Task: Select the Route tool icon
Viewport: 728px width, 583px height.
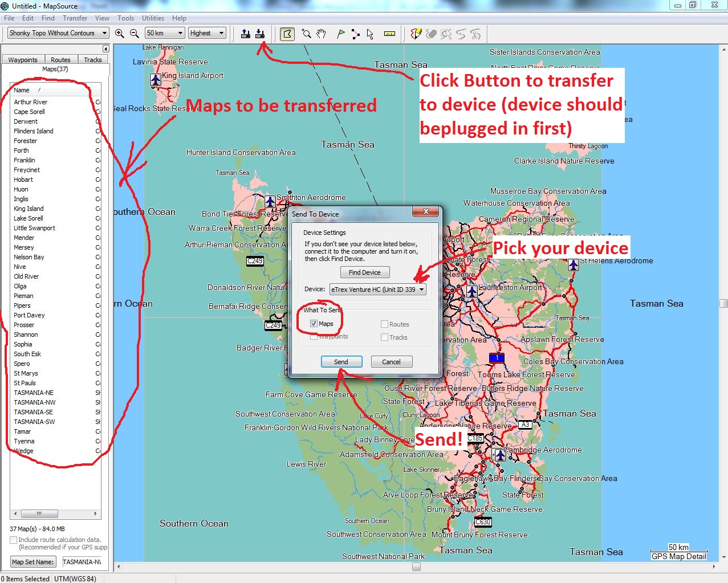Action: click(356, 34)
